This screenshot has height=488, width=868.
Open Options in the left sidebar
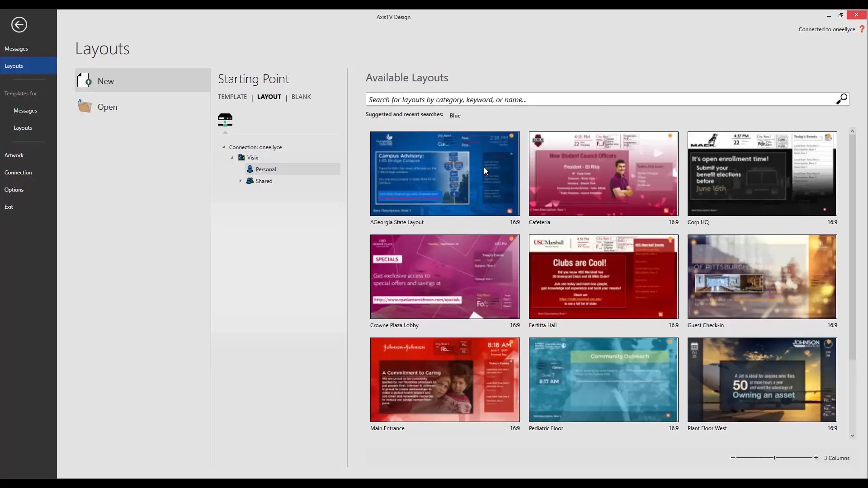pyautogui.click(x=14, y=189)
